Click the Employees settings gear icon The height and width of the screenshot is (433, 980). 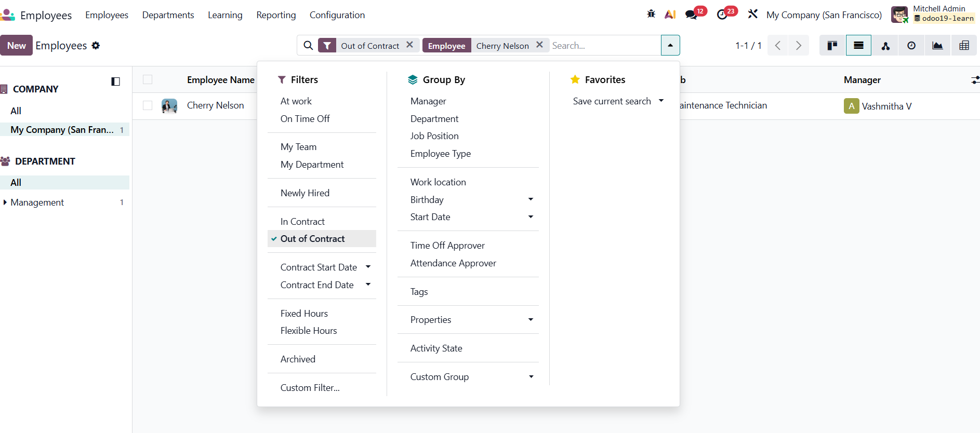pyautogui.click(x=96, y=46)
